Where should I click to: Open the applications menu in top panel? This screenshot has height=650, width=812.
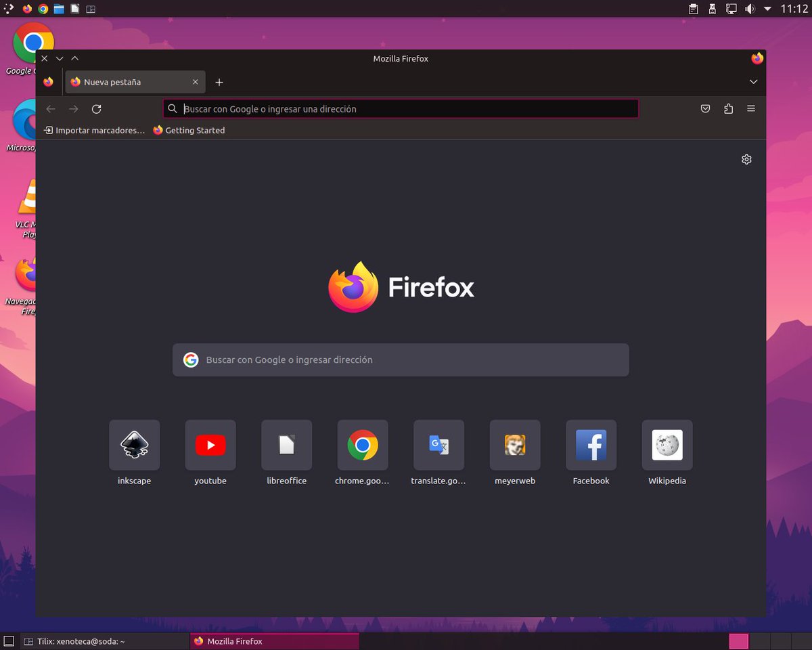coord(9,9)
